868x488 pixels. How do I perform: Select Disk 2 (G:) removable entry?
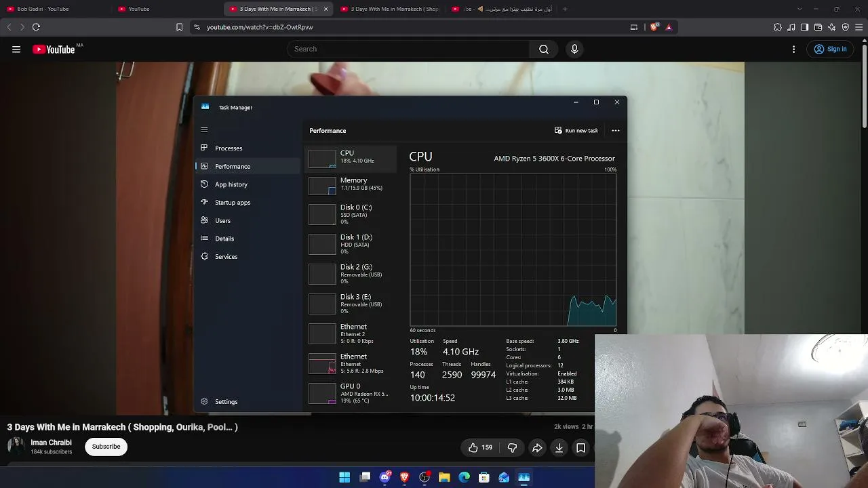(351, 274)
